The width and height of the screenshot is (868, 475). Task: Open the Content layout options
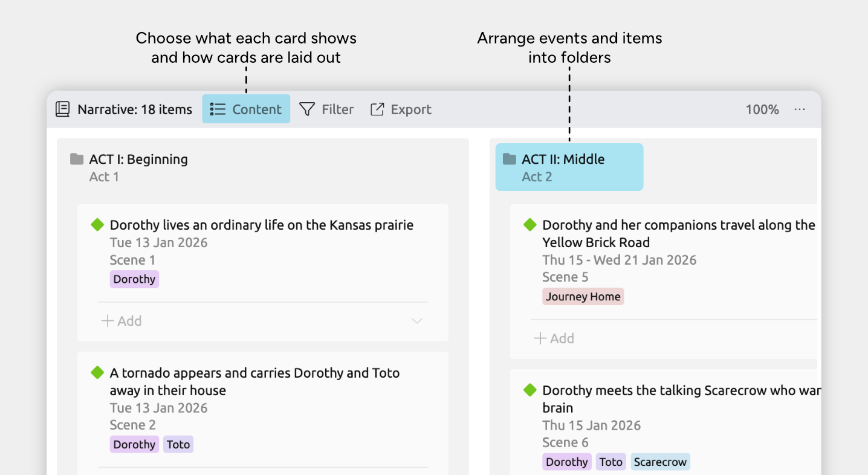tap(246, 109)
